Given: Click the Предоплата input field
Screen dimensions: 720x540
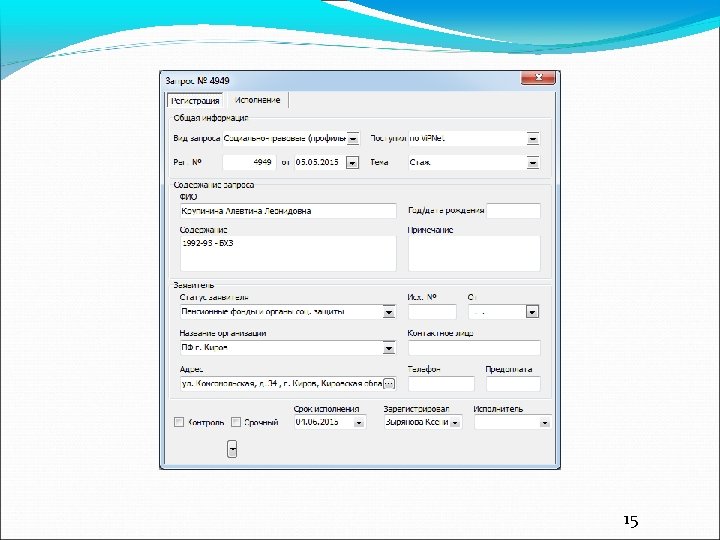Looking at the screenshot, I should 513,384.
